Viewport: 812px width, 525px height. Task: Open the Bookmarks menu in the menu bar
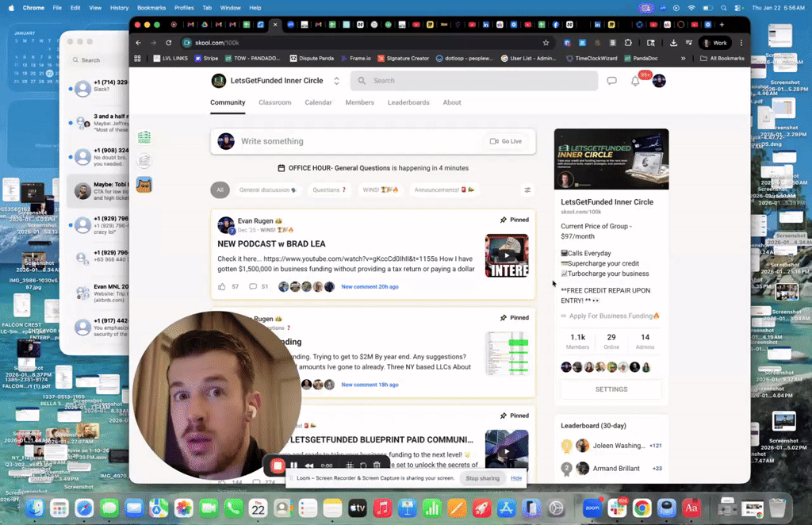151,8
